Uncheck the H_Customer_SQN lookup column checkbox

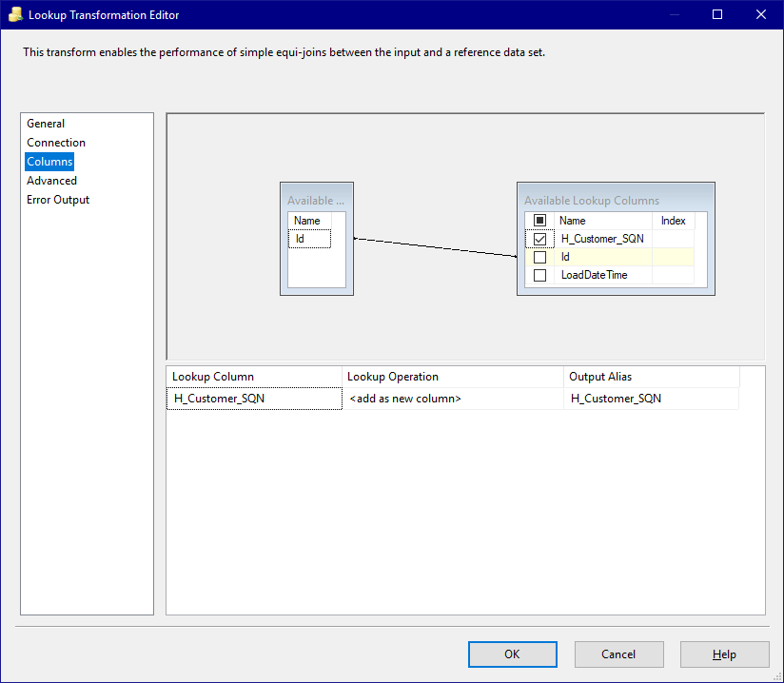pos(539,239)
